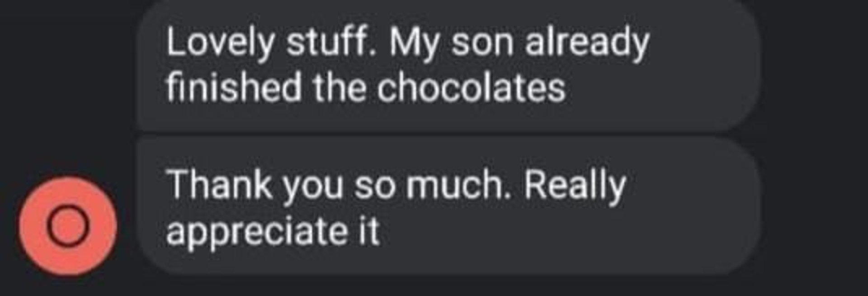Image resolution: width=868 pixels, height=296 pixels.
Task: Click the word 'chocolates' in the message
Action: pos(471,88)
